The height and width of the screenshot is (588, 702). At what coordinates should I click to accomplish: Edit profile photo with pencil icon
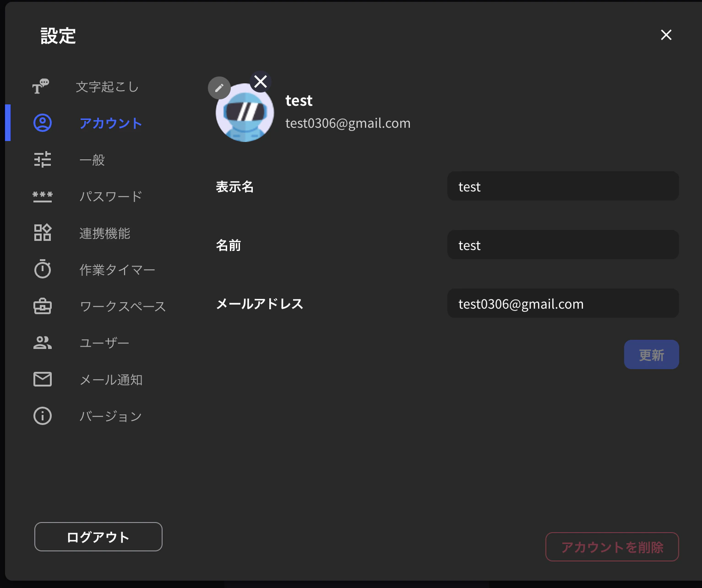point(219,88)
